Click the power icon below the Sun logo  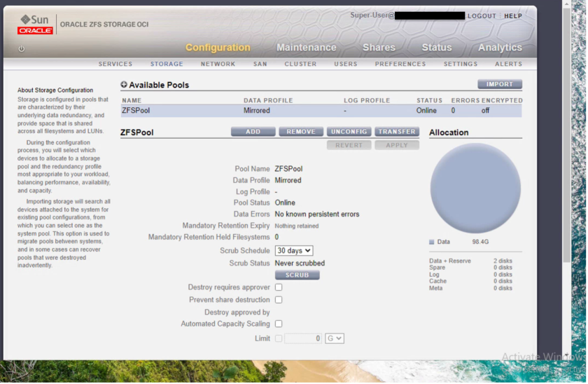(22, 49)
